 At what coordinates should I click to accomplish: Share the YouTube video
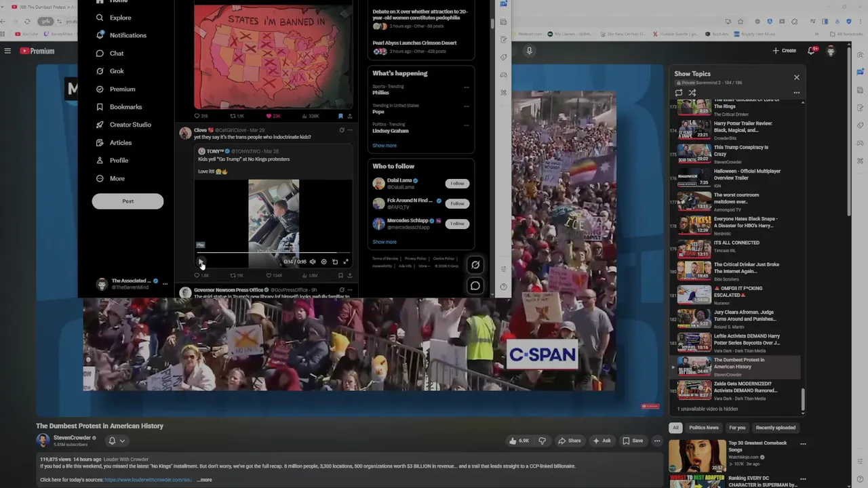tap(569, 441)
